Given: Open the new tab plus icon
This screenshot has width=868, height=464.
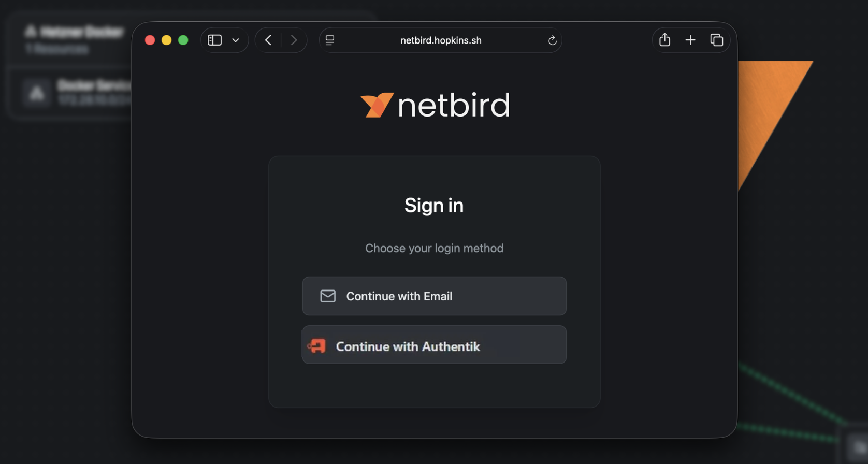Looking at the screenshot, I should [x=690, y=40].
